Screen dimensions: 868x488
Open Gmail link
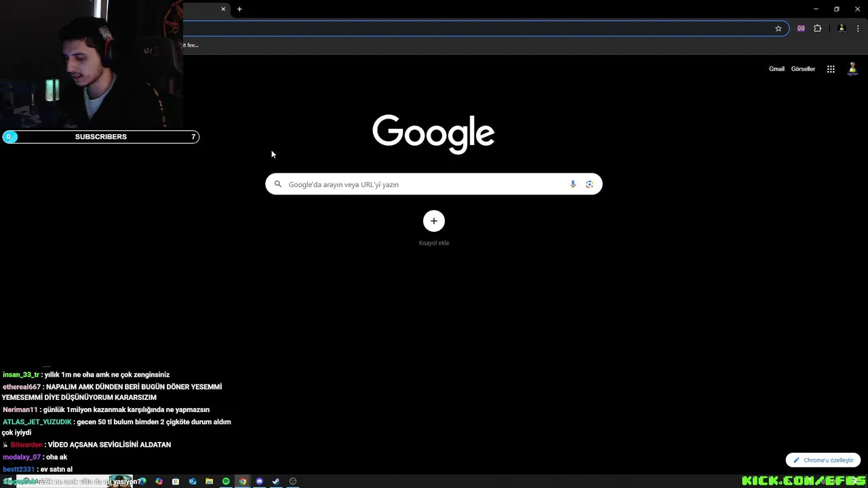point(776,69)
